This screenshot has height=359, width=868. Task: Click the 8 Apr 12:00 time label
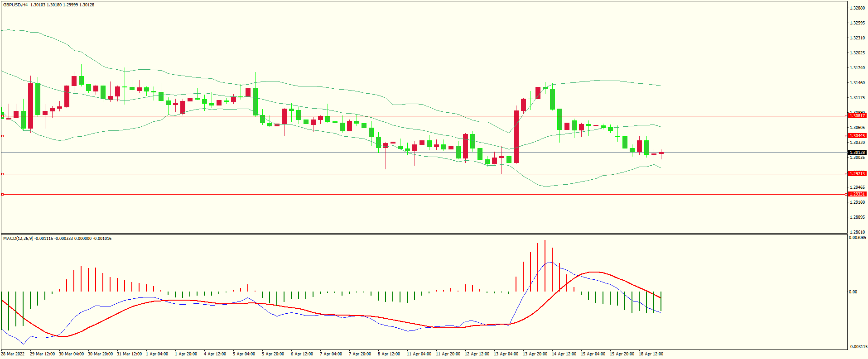click(389, 354)
